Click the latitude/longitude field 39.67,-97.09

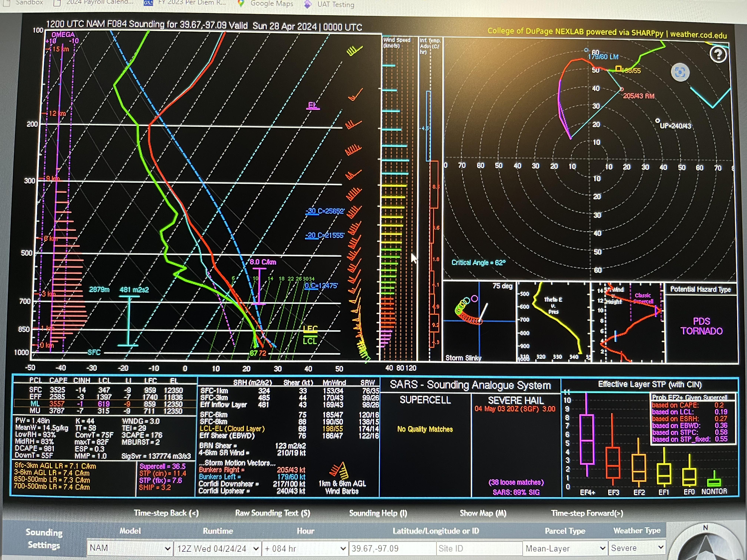click(392, 549)
